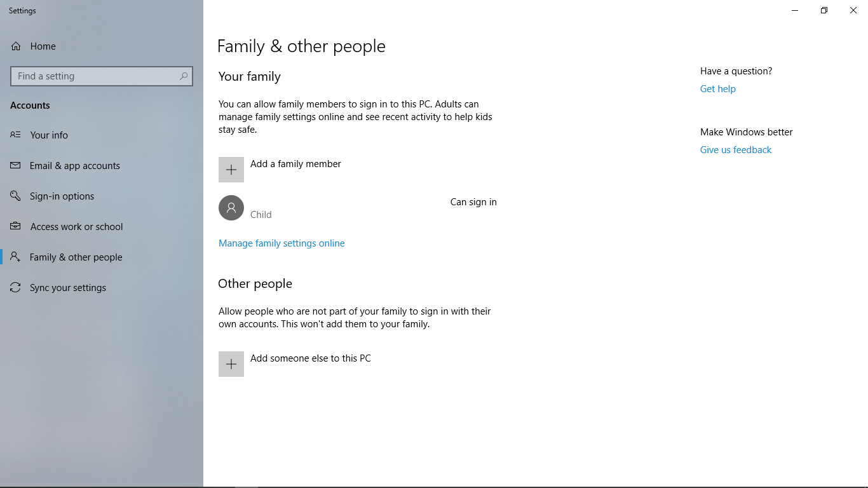Select the Child account Can sign in entry
The width and height of the screenshot is (868, 488).
click(x=358, y=208)
